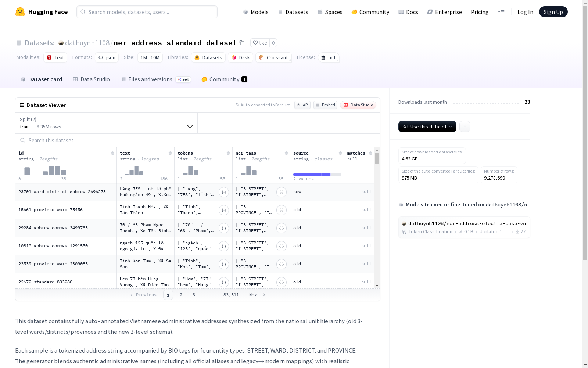Click the Croissant library tag
The width and height of the screenshot is (588, 368).
coord(273,57)
